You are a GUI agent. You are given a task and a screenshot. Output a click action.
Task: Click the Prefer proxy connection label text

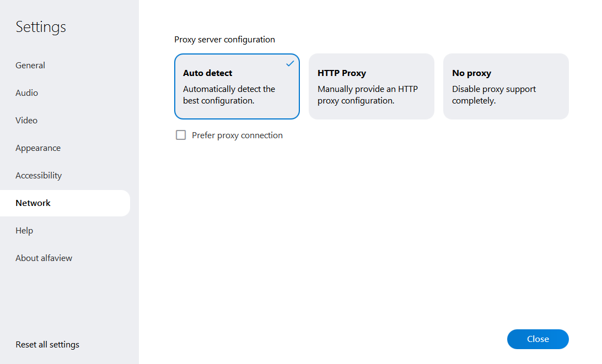click(x=237, y=135)
